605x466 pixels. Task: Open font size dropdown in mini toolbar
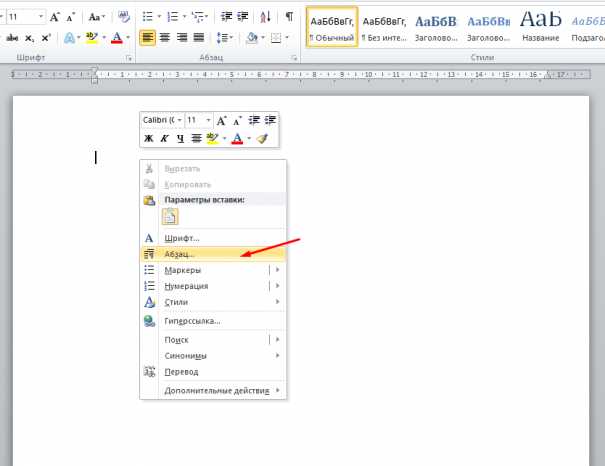pyautogui.click(x=199, y=120)
